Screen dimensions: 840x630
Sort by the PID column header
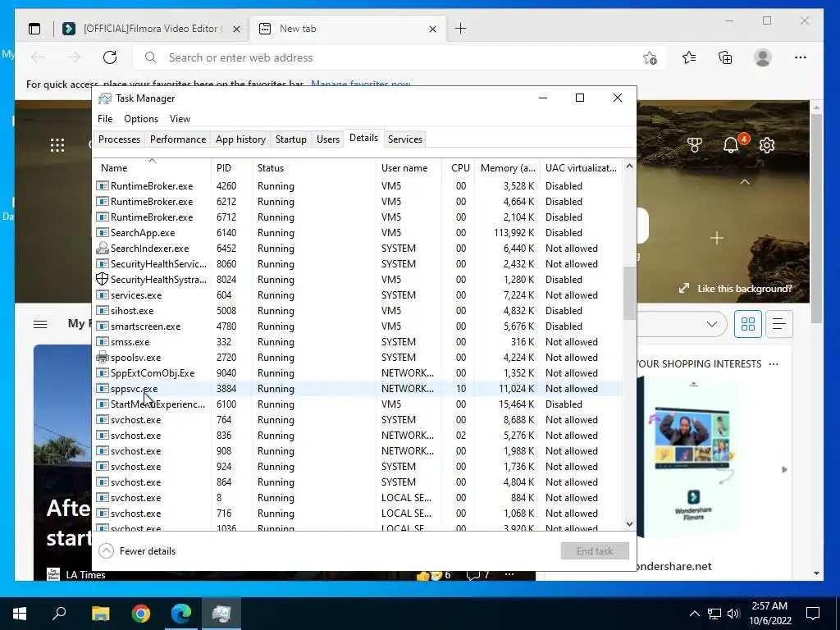coord(231,167)
